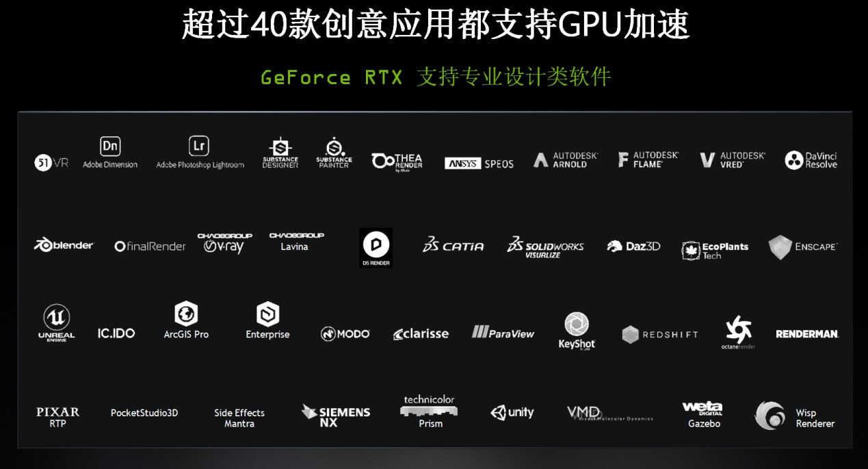Select the Unreal Engine logo
The height and width of the screenshot is (469, 868).
[x=57, y=322]
